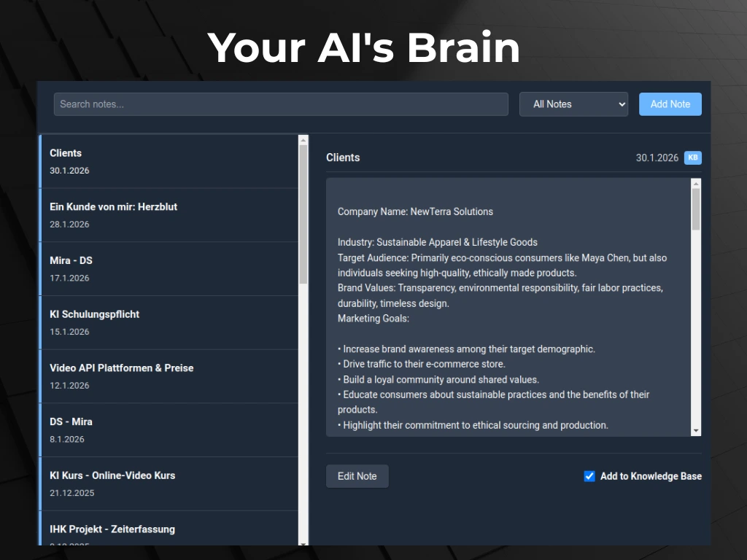Viewport: 747px width, 560px height.
Task: Open the KI Schulungspflicht note
Action: pos(168,322)
